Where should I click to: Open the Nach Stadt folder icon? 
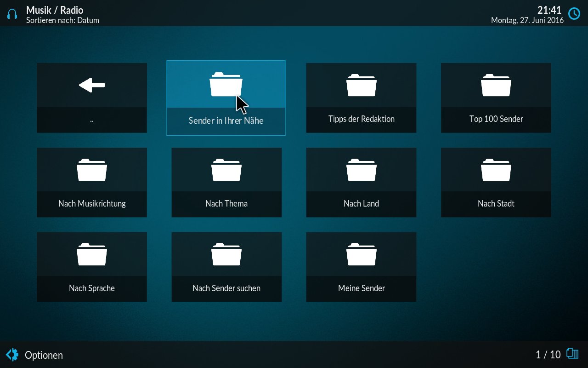(x=496, y=170)
